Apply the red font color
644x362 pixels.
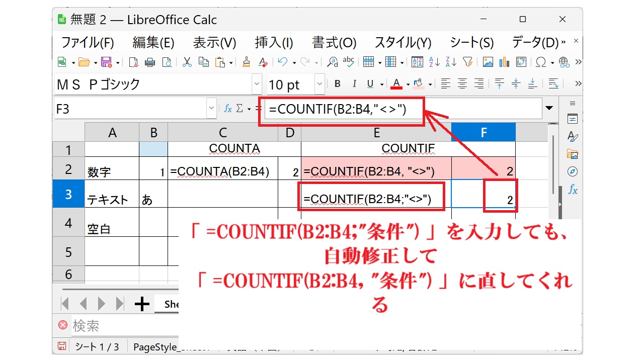(397, 83)
